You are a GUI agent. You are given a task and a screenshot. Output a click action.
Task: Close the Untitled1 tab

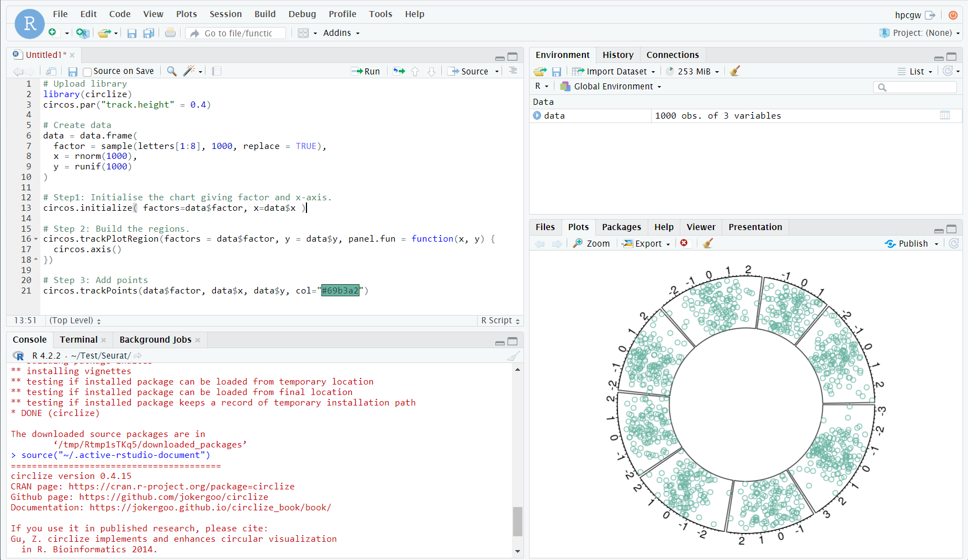[x=72, y=55]
